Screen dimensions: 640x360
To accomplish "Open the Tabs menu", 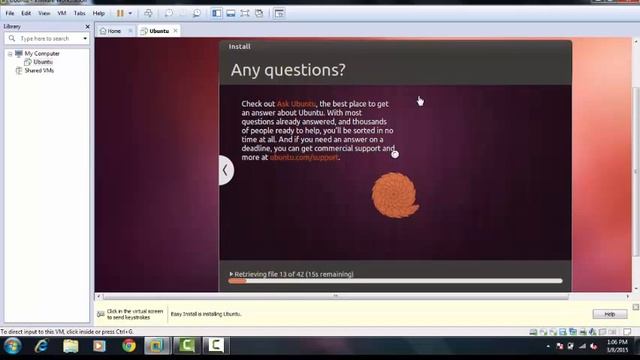I will click(x=80, y=13).
